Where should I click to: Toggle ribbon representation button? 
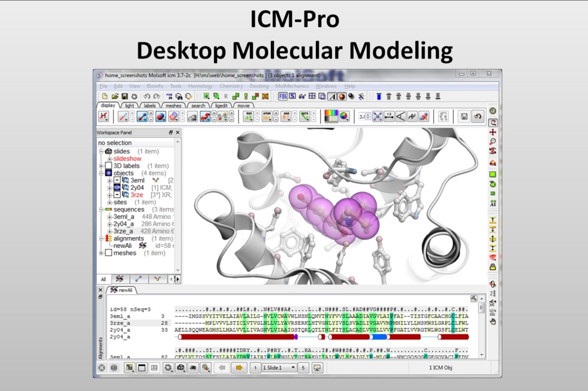[205, 117]
